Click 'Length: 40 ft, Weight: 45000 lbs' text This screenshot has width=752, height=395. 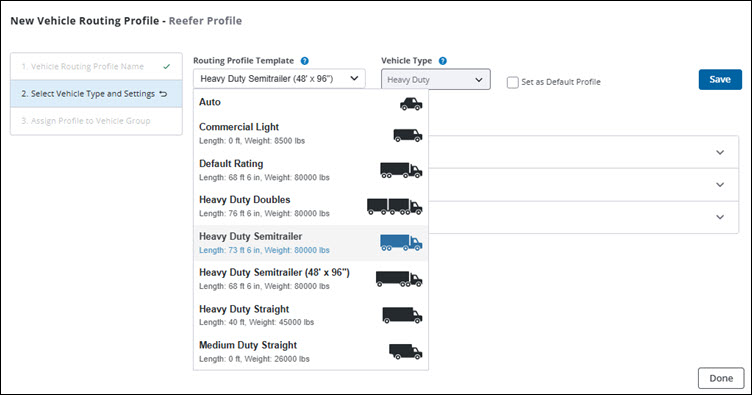(x=257, y=322)
